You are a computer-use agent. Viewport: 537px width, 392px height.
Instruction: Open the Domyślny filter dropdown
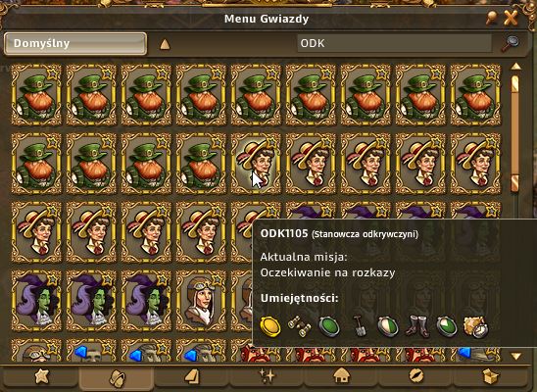click(x=75, y=43)
